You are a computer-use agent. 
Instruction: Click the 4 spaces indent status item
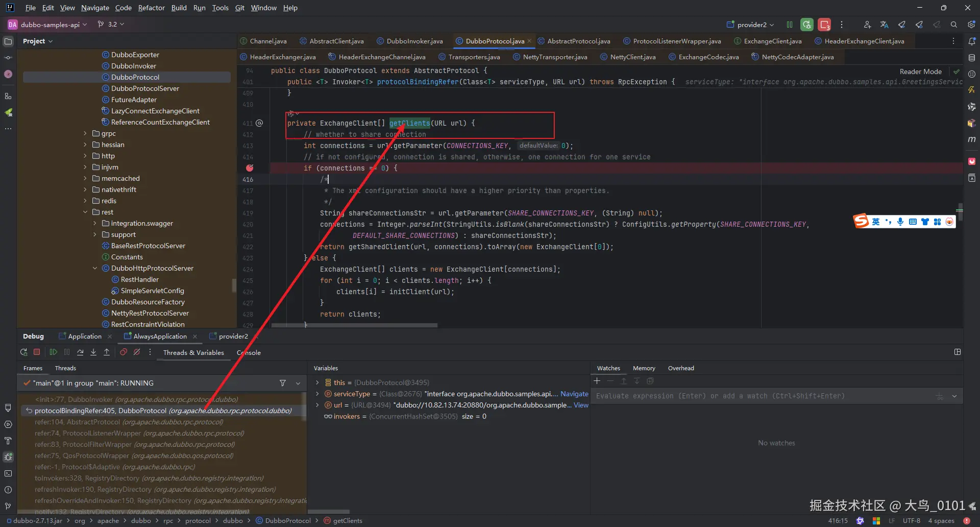941,521
